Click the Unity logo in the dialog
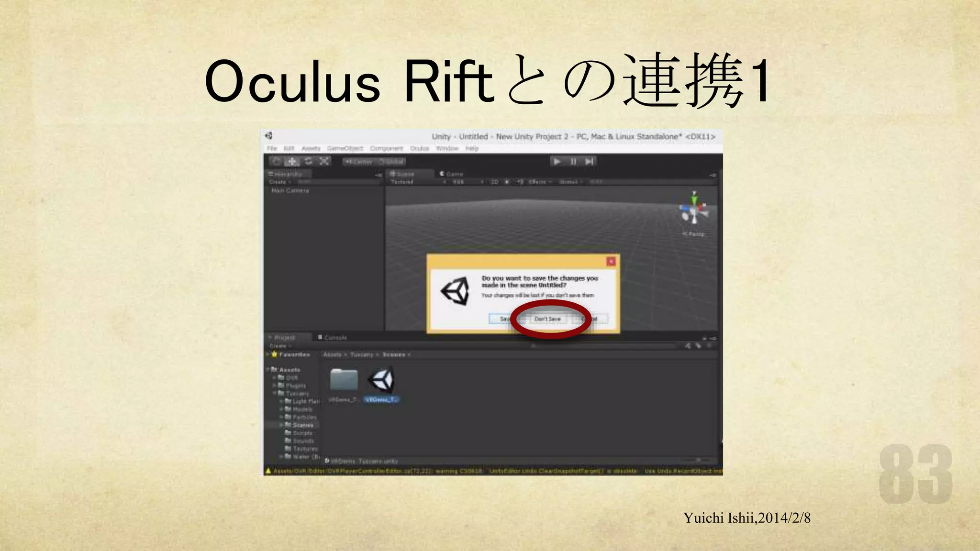 tap(455, 291)
